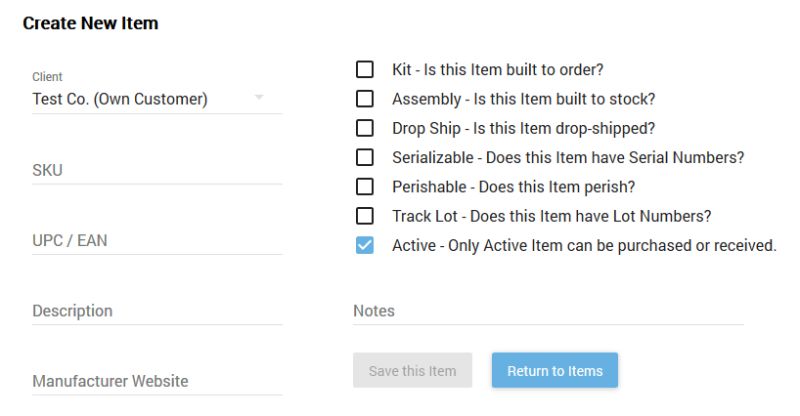This screenshot has height=416, width=800.
Task: Focus the UPC / EAN field
Action: [157, 240]
